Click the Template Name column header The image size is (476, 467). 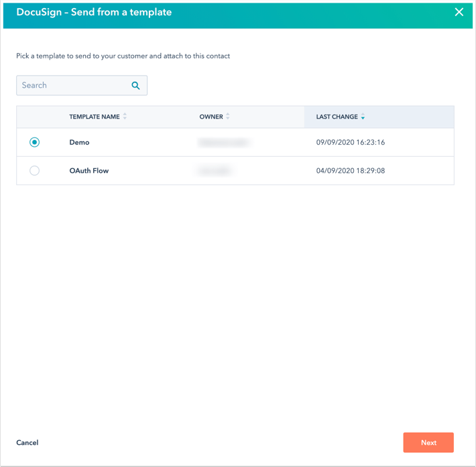95,117
